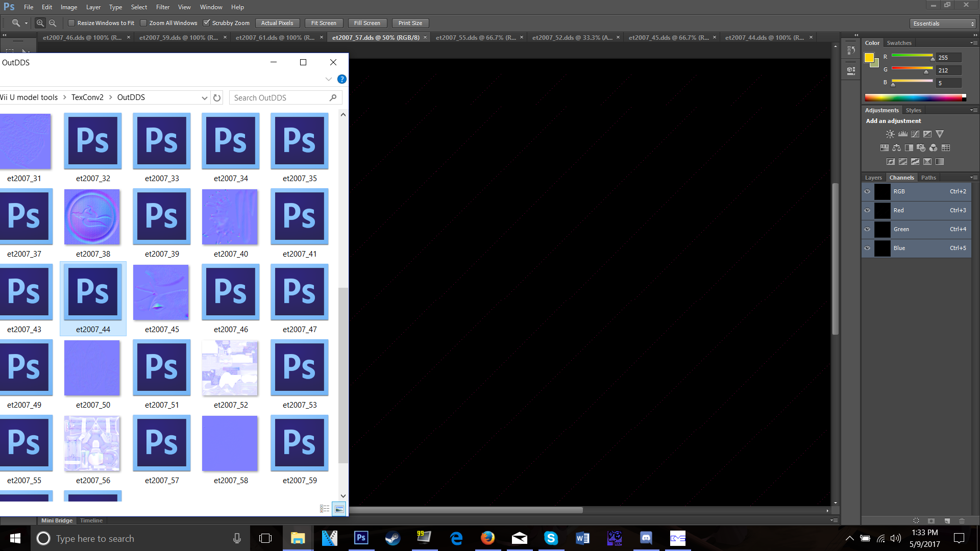Image resolution: width=980 pixels, height=551 pixels.
Task: Expand the Explorer ribbon chevron
Action: [328, 79]
